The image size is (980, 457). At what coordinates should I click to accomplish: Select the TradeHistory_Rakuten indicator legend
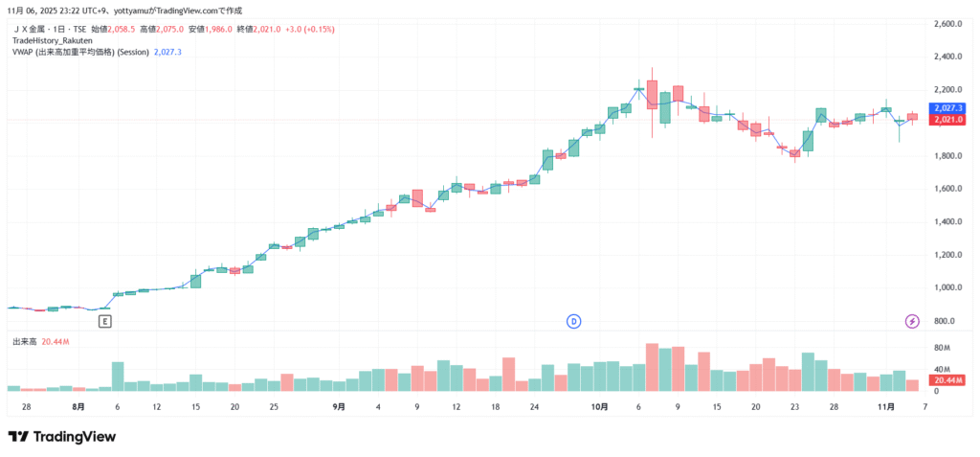[52, 41]
